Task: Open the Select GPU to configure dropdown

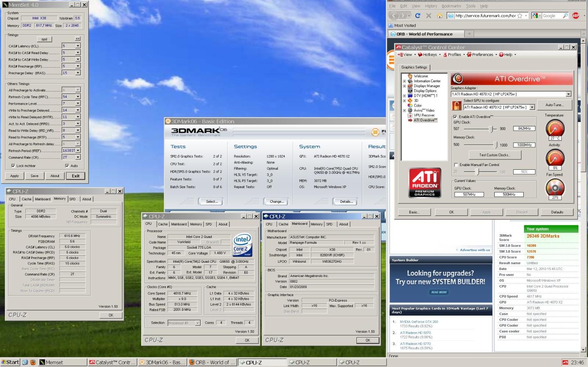Action: 532,107
